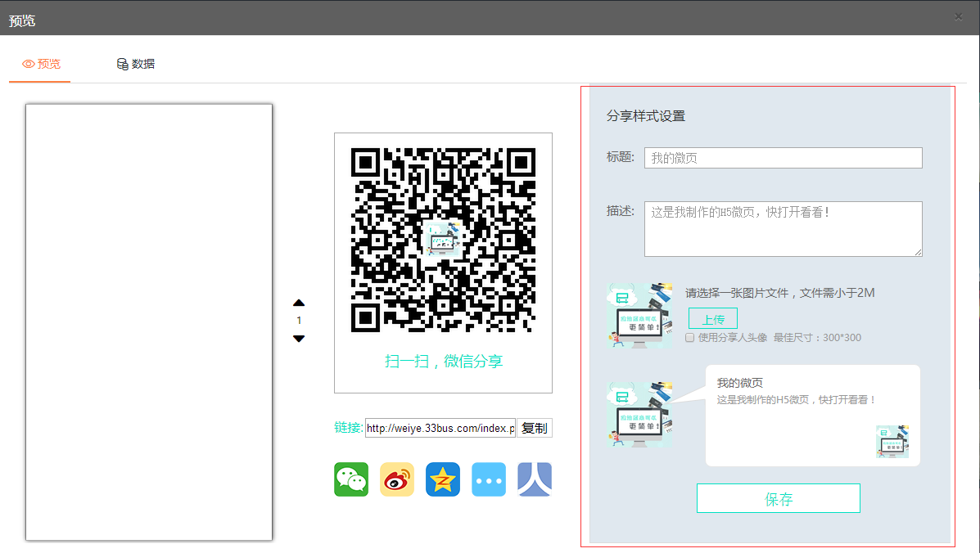980x553 pixels.
Task: Click the blank page preview panel
Action: 149,322
